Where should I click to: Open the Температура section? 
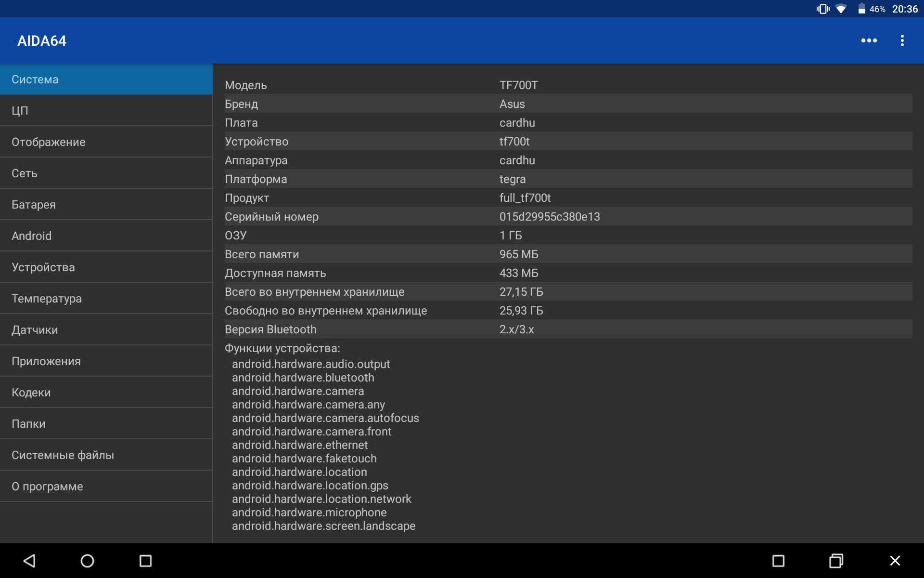click(x=106, y=299)
